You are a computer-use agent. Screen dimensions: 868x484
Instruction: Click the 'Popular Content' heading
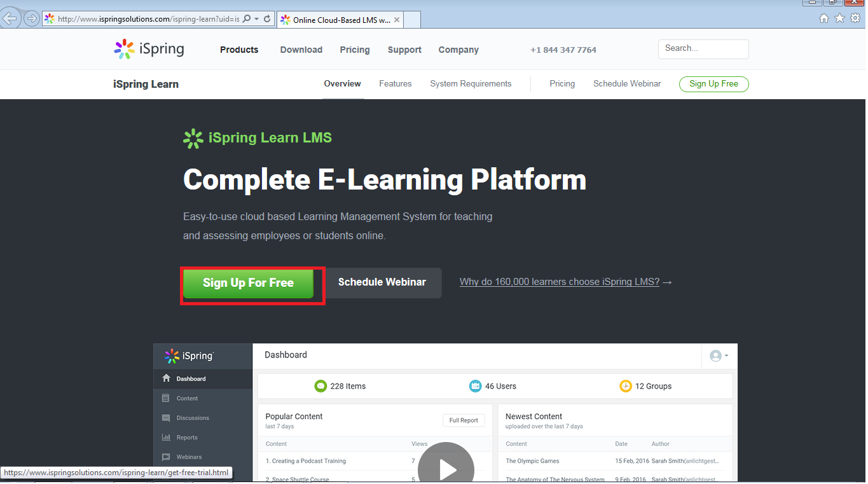[x=294, y=417]
